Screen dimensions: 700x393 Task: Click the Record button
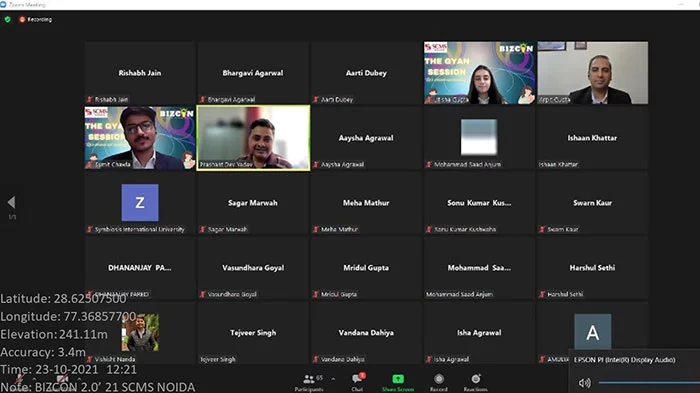439,382
